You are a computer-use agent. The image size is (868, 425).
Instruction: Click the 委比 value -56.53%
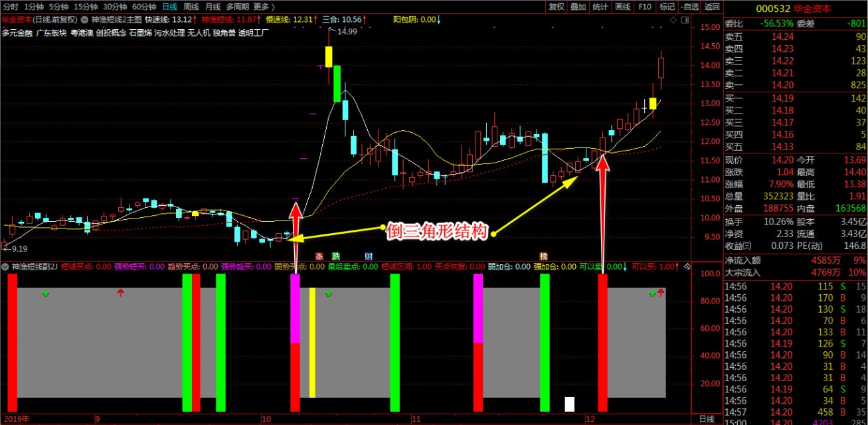coord(776,25)
